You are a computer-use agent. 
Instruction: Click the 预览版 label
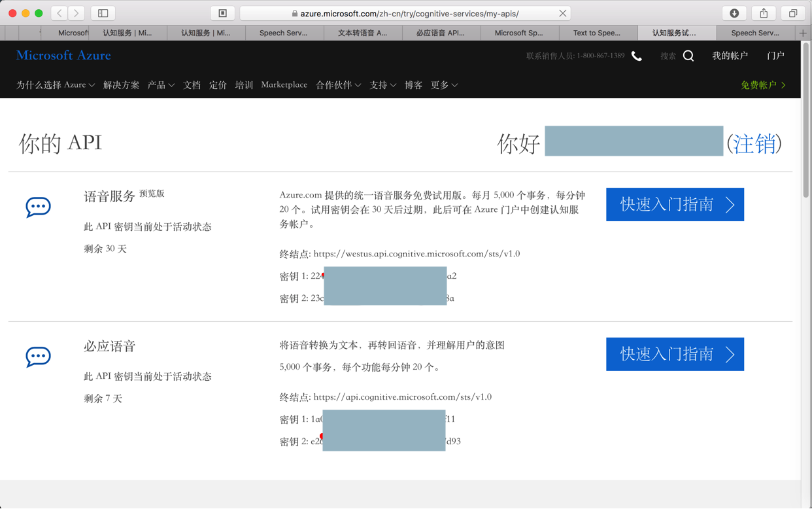pyautogui.click(x=152, y=194)
